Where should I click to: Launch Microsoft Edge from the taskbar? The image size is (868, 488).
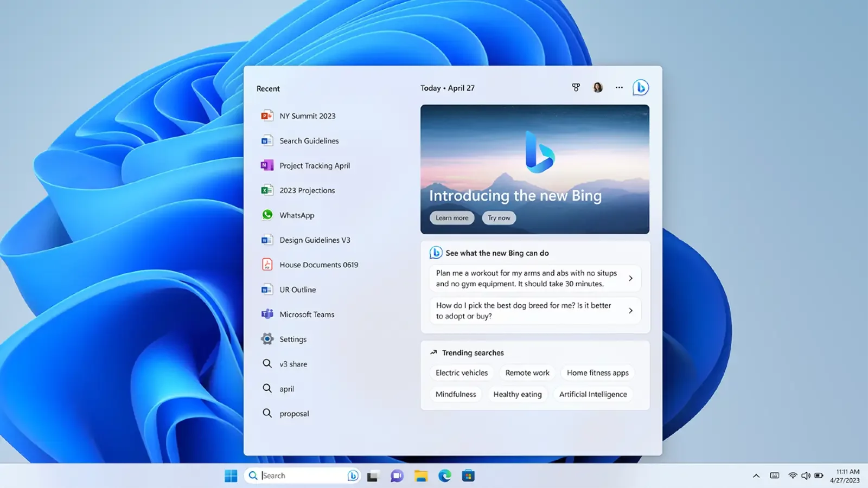click(x=445, y=476)
